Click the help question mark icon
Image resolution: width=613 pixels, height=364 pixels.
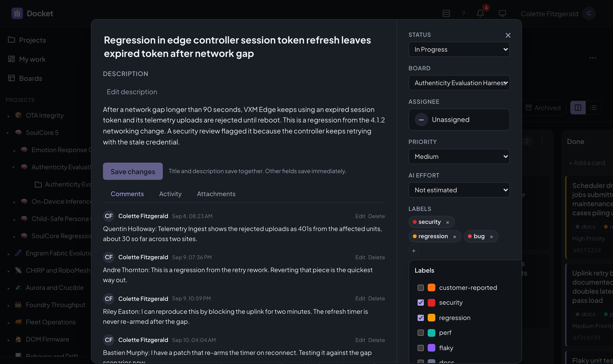(x=463, y=13)
